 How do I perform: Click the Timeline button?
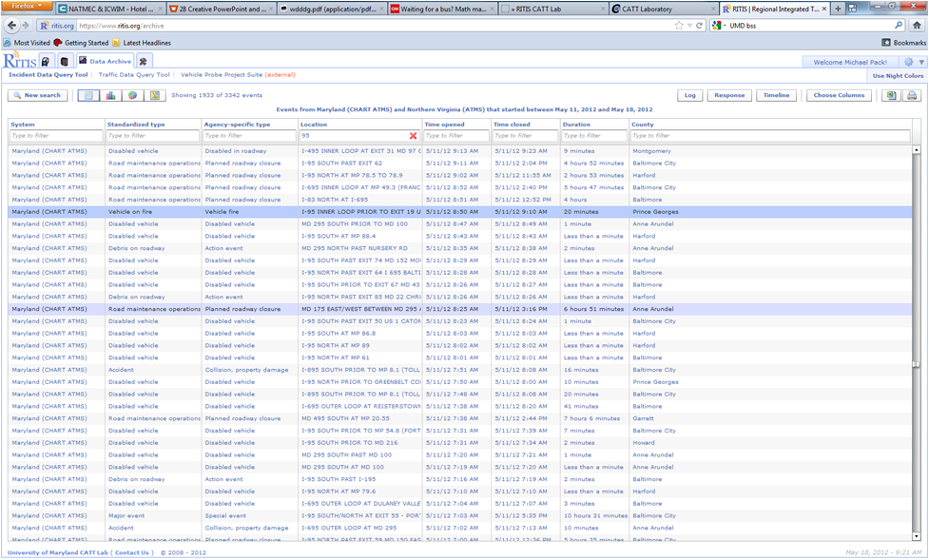(776, 95)
